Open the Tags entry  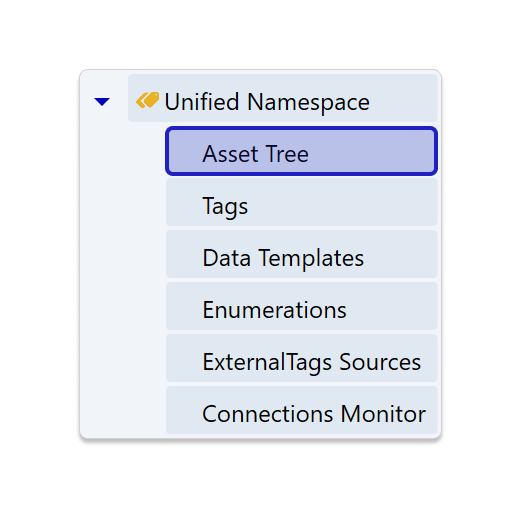tap(302, 202)
